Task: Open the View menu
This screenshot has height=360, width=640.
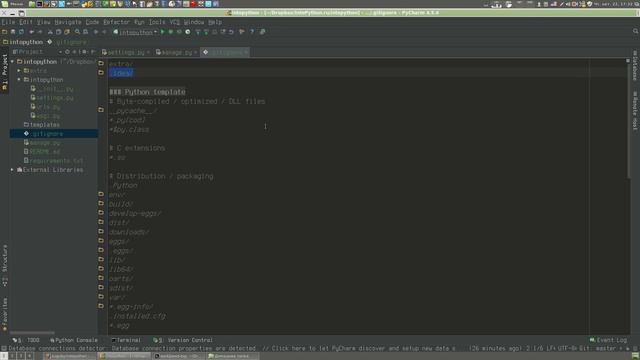Action: tap(43, 22)
